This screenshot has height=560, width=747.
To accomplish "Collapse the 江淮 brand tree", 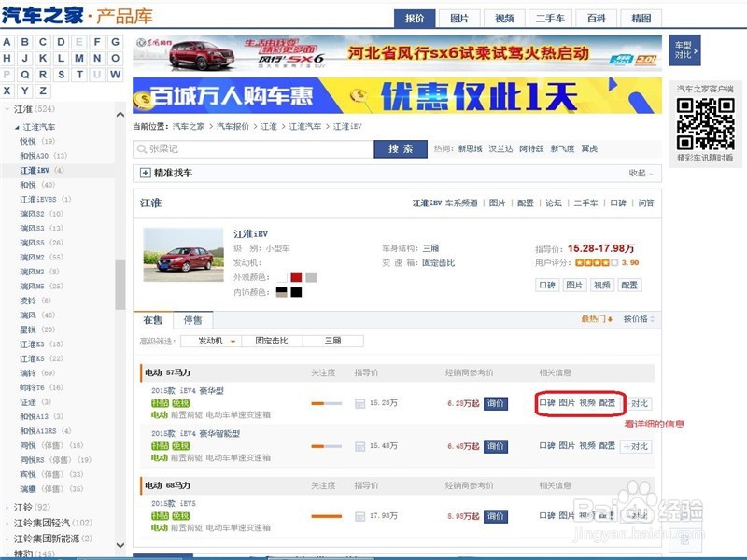I will click(7, 109).
